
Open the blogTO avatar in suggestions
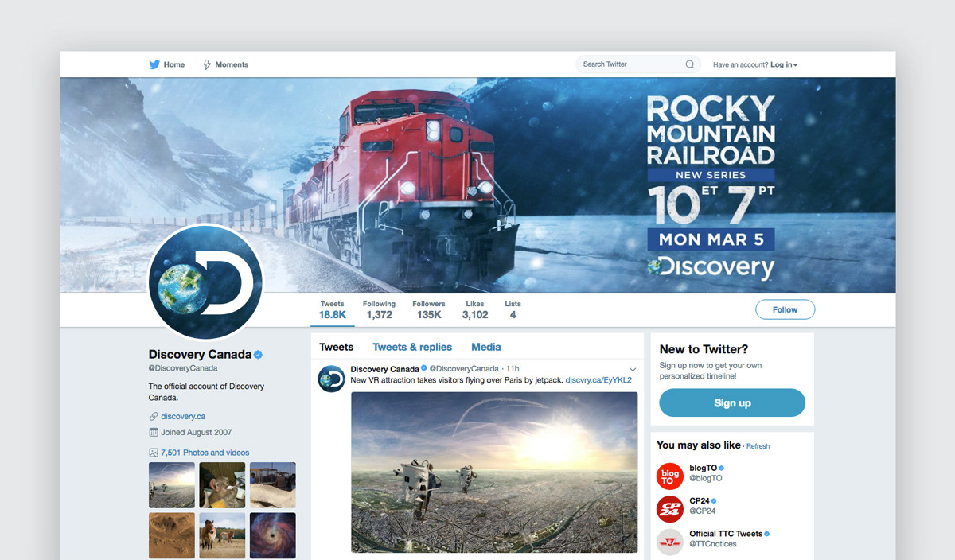click(670, 476)
